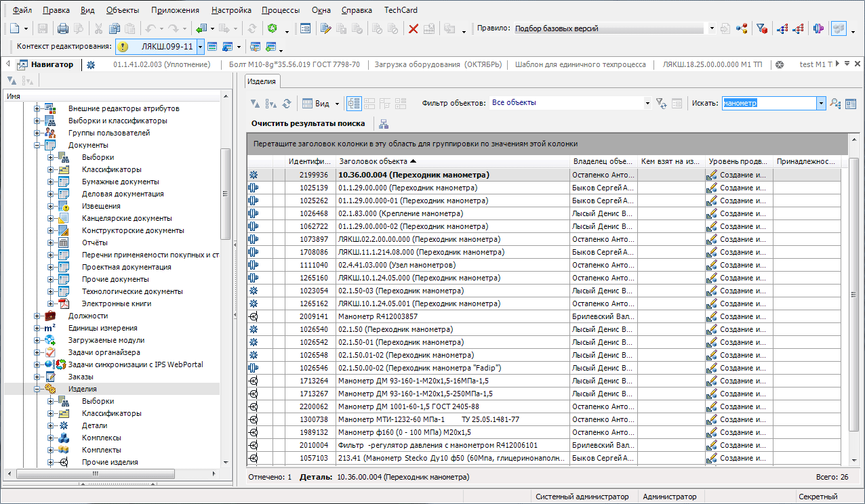The image size is (865, 504).
Task: Toggle the highlighted list view mode button
Action: coord(354,104)
